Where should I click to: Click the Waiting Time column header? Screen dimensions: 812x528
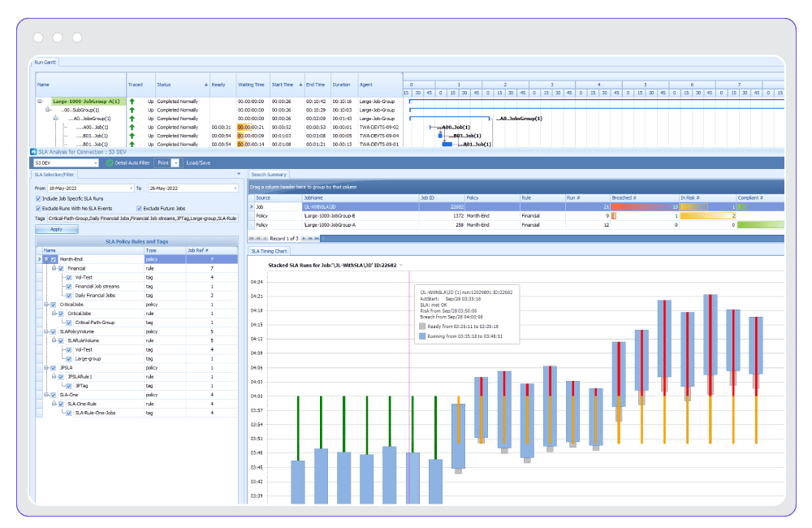click(x=251, y=84)
